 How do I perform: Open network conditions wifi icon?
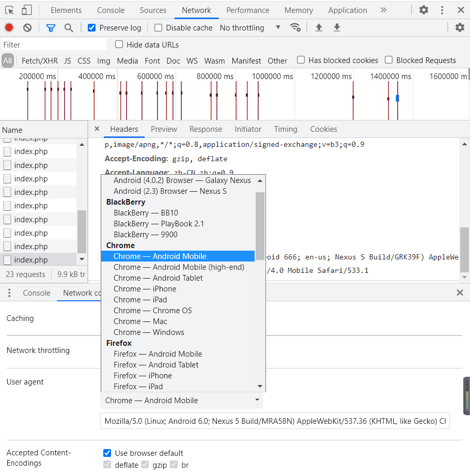coord(295,27)
